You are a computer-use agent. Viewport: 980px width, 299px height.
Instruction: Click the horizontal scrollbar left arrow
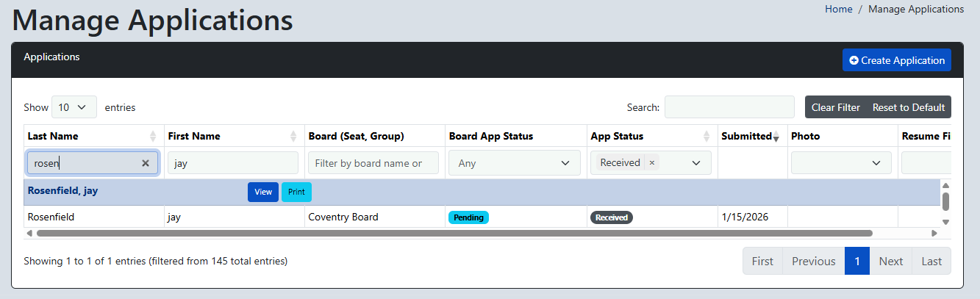click(x=29, y=233)
